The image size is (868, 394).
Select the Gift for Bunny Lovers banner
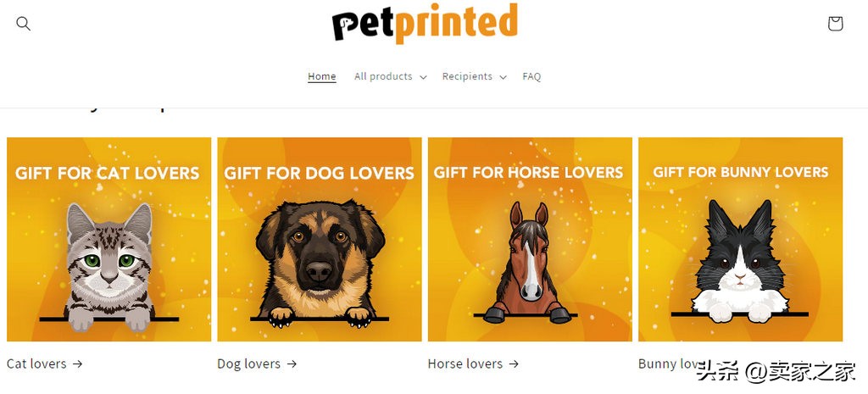[x=741, y=239]
